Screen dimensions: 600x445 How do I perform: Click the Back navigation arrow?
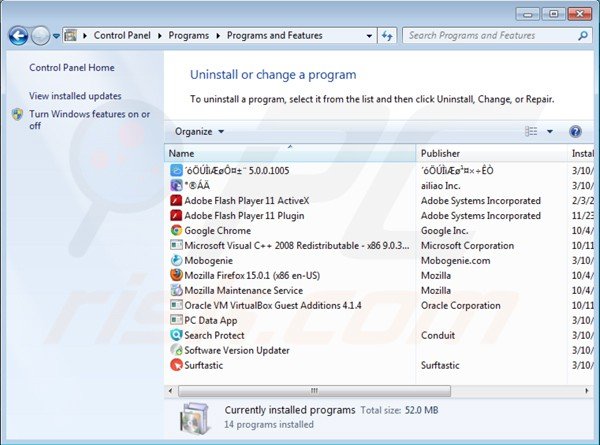pos(18,36)
